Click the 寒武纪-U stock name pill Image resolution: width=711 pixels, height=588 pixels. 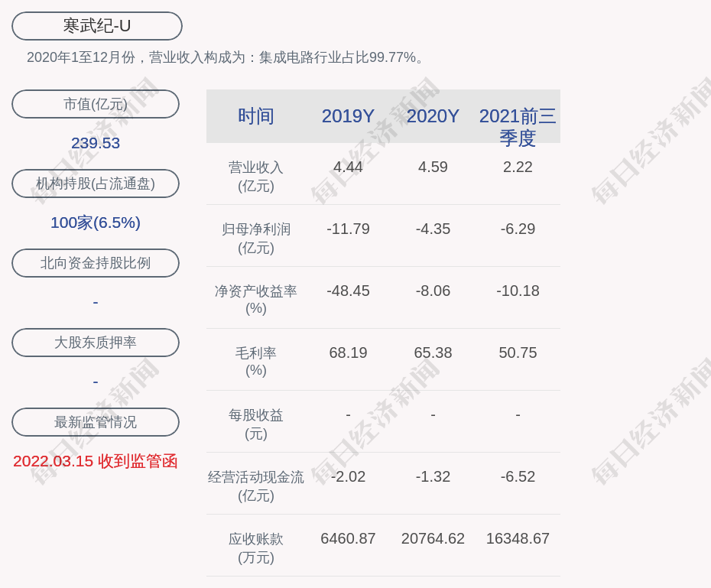97,26
